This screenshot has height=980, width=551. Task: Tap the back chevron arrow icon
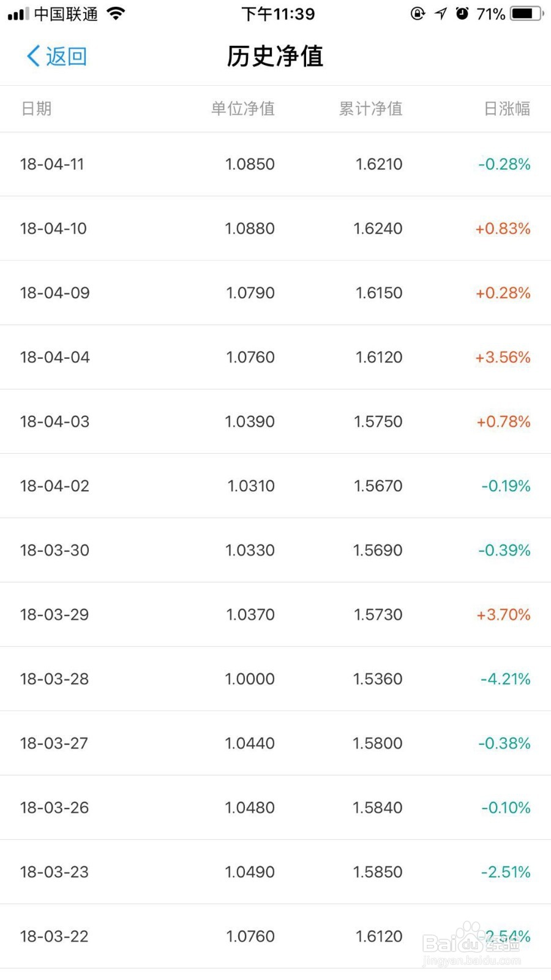(33, 56)
